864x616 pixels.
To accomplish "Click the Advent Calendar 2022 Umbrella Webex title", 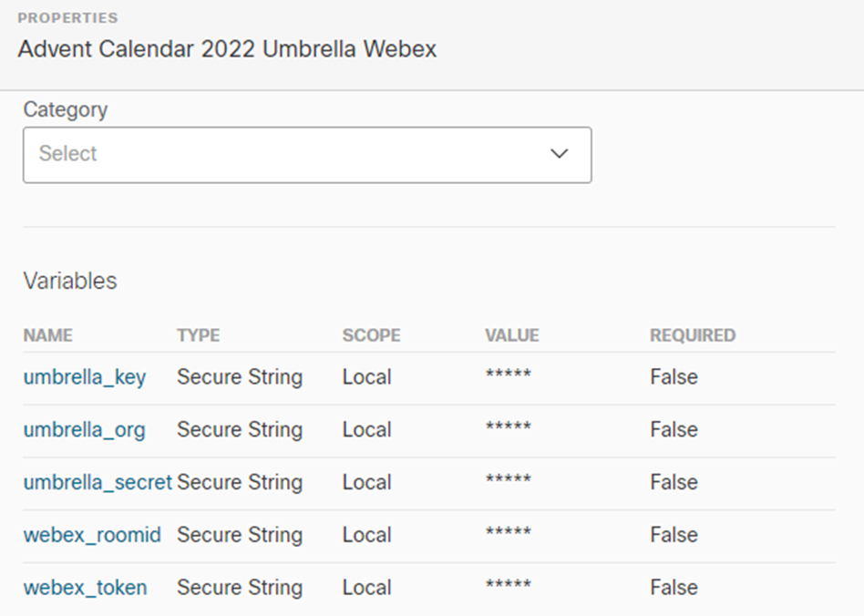I will 227,49.
